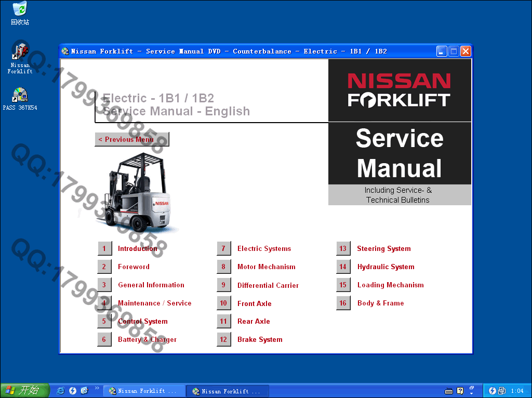This screenshot has height=398, width=532.
Task: Select the Differential Carrier link
Action: pyautogui.click(x=268, y=285)
